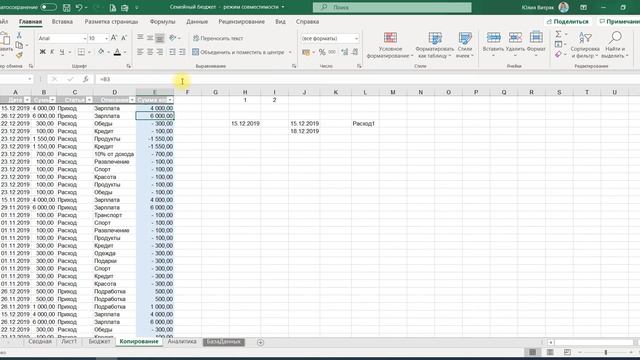
Task: Toggle the AutoSave switch
Action: coord(49,7)
